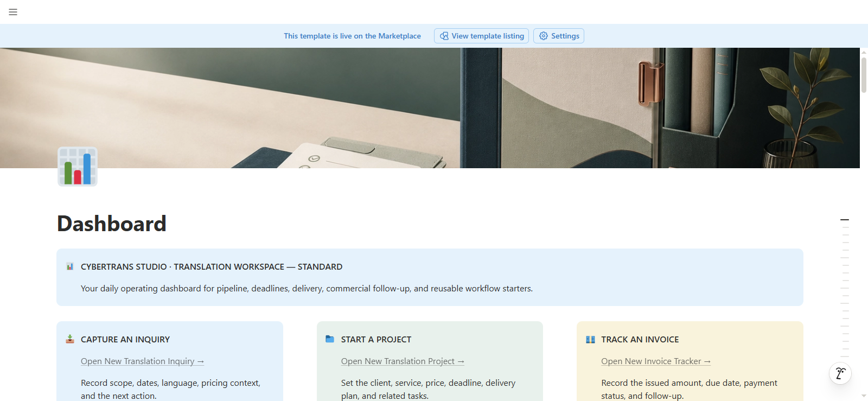Click the TRACK AN INVOICE heading
This screenshot has height=401, width=868.
(x=640, y=340)
